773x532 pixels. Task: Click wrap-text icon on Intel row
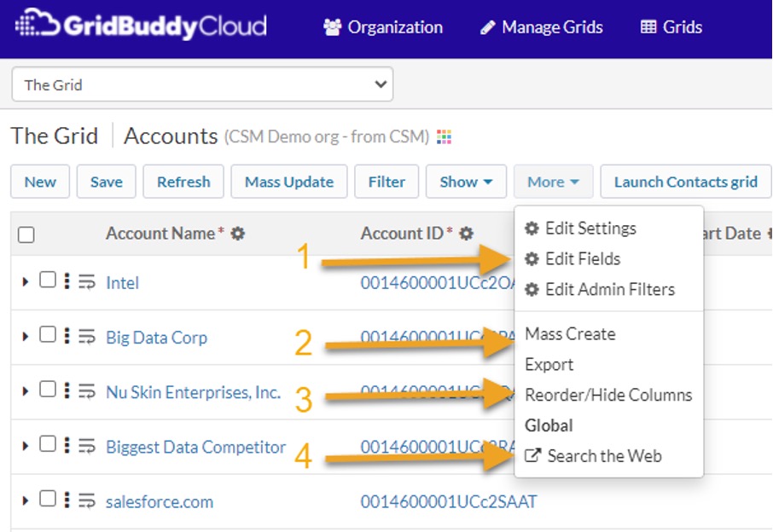[87, 281]
